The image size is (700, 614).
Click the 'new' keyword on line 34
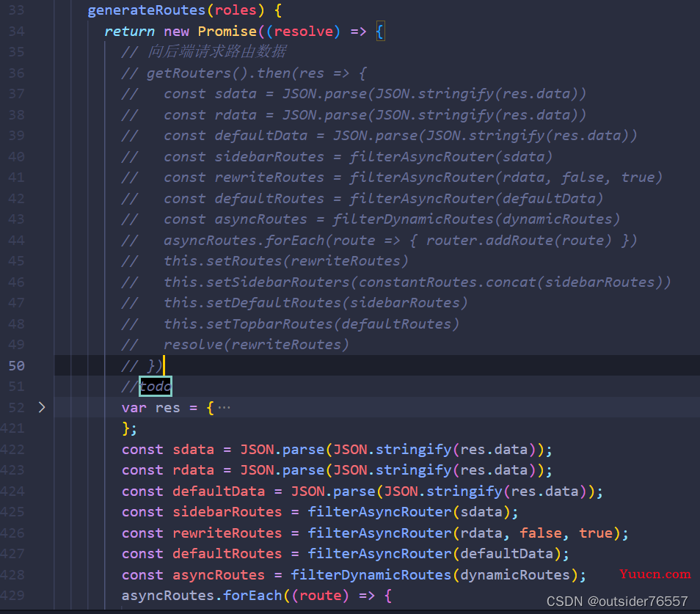176,32
